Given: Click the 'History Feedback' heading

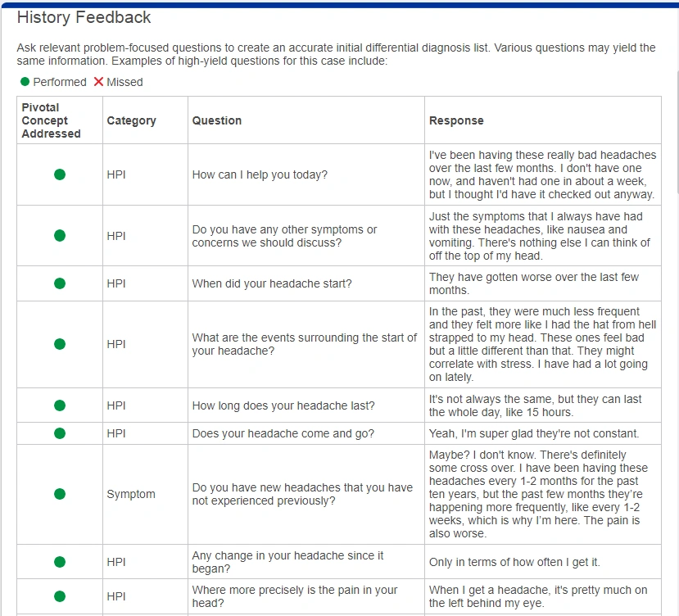Looking at the screenshot, I should (x=84, y=17).
